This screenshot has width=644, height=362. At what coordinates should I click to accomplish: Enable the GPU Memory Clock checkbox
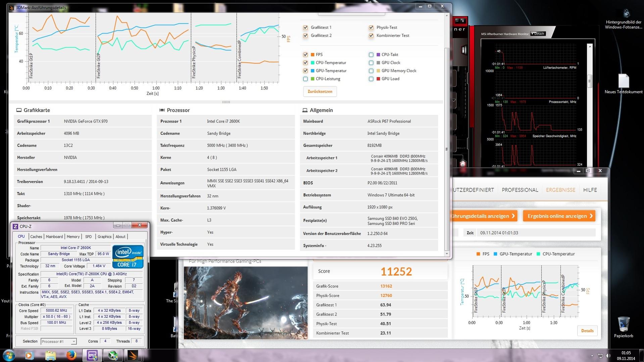point(371,71)
